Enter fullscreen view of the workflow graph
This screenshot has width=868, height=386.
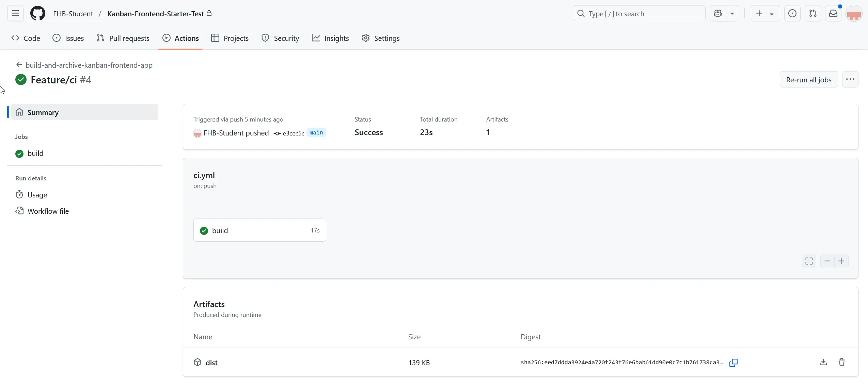point(809,261)
